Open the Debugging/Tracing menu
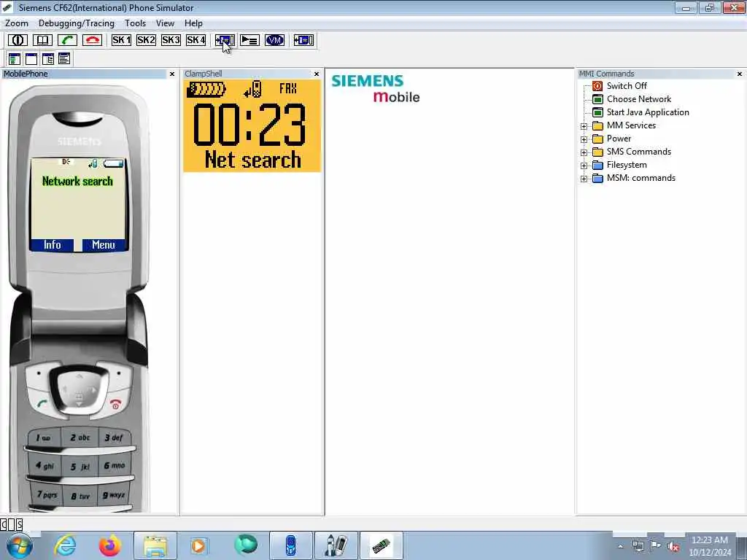The image size is (747, 560). 76,23
